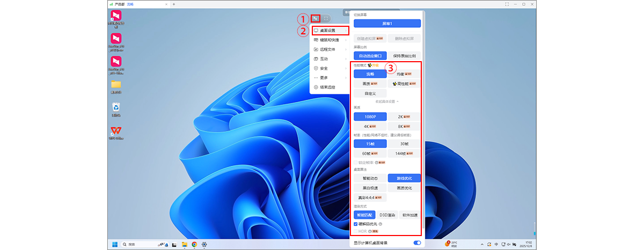Open 键鼠和快捷 submenu

pyautogui.click(x=330, y=40)
